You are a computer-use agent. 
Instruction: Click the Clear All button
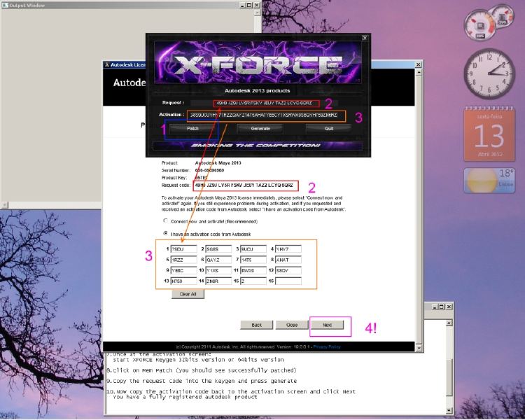[188, 294]
